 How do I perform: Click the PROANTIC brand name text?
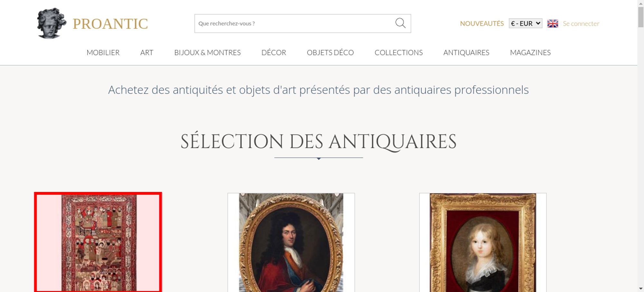click(110, 24)
